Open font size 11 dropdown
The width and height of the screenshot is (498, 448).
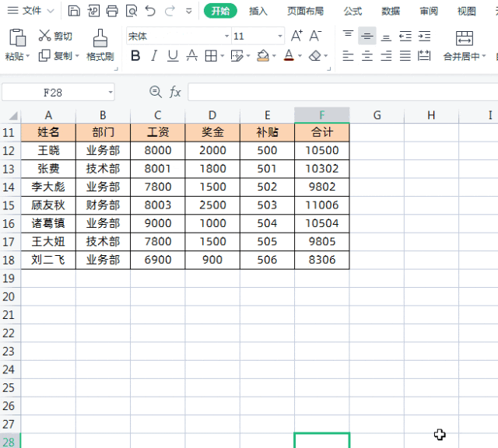click(280, 37)
